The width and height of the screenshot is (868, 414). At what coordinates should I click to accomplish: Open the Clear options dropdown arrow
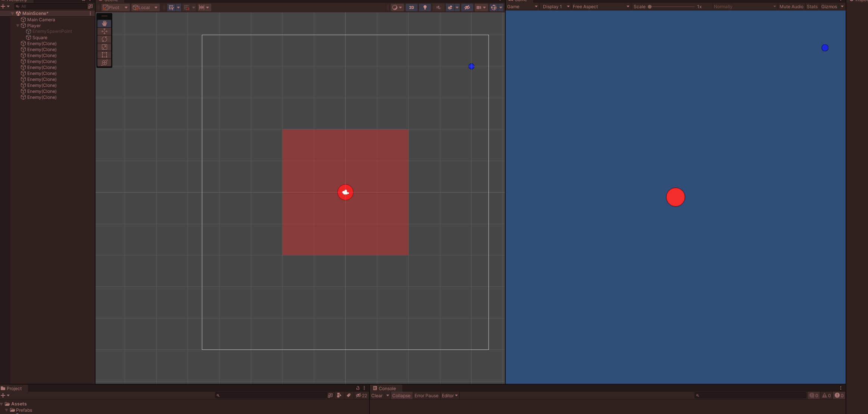click(388, 396)
